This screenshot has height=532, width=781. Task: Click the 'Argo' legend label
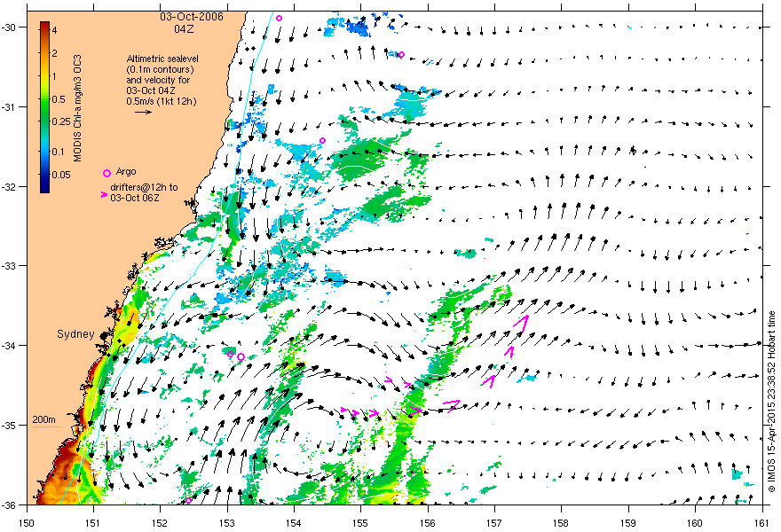[126, 172]
